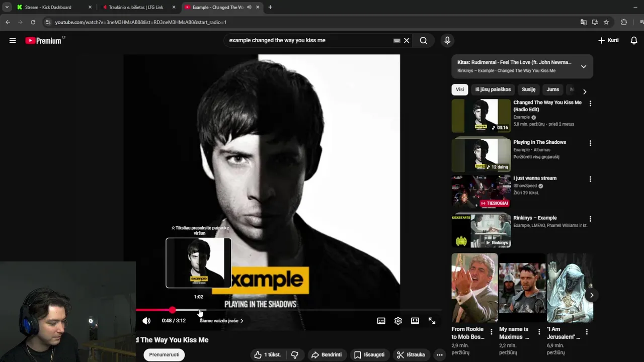Screen dimensions: 644x362
Task: Open IShowSpeed live stream thumbnail
Action: pyautogui.click(x=481, y=191)
